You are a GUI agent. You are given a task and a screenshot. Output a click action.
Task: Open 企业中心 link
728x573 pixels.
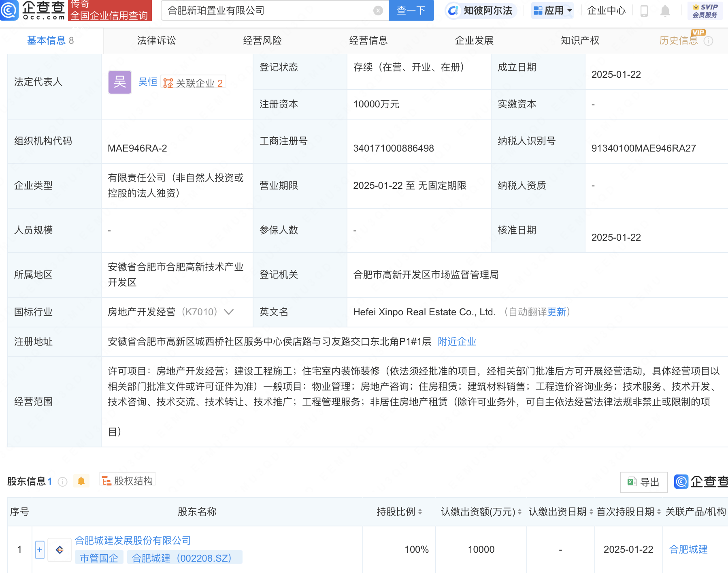point(606,11)
